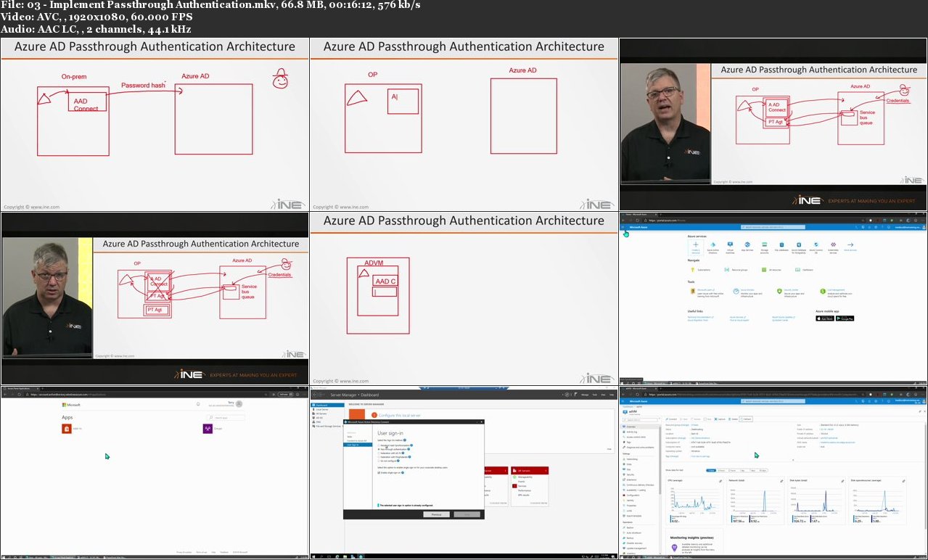The width and height of the screenshot is (928, 560).
Task: Open All resources under Navigate
Action: point(771,270)
